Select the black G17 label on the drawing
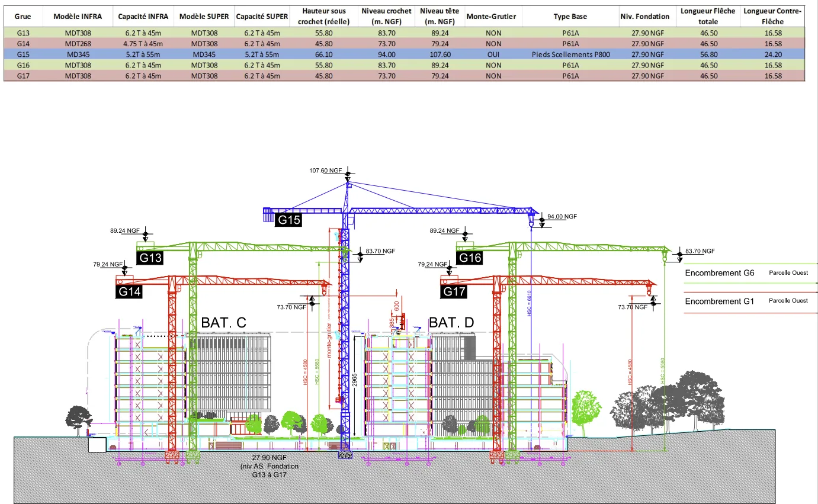Viewport: 818px width, 504px height. click(454, 291)
